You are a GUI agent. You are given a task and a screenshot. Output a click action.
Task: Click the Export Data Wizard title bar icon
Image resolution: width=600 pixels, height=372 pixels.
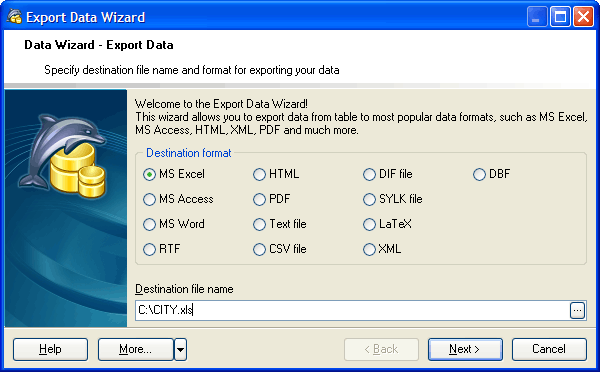pos(14,17)
